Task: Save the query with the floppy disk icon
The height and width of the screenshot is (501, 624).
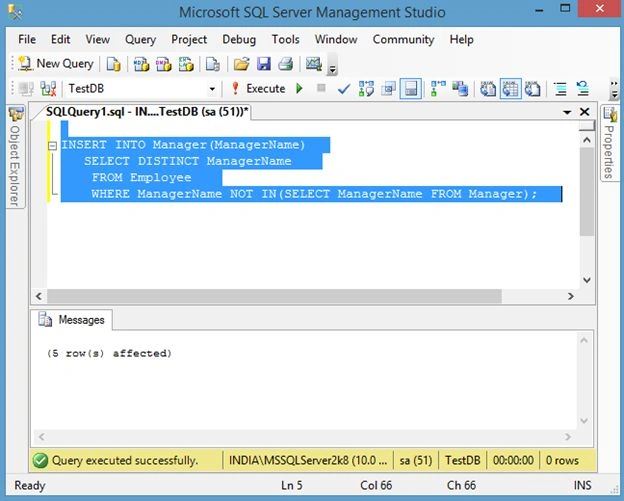Action: pyautogui.click(x=264, y=64)
